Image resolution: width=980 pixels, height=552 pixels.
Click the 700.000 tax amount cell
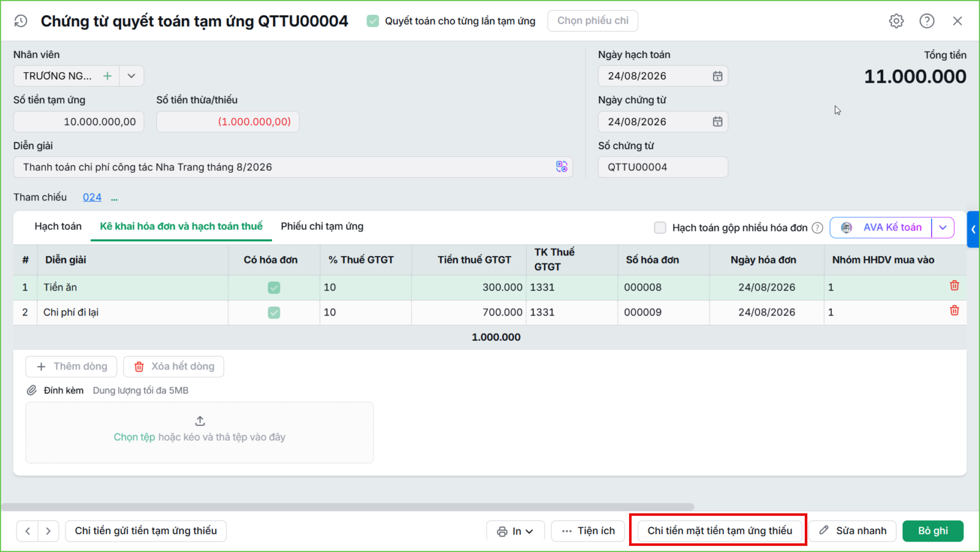tap(469, 312)
